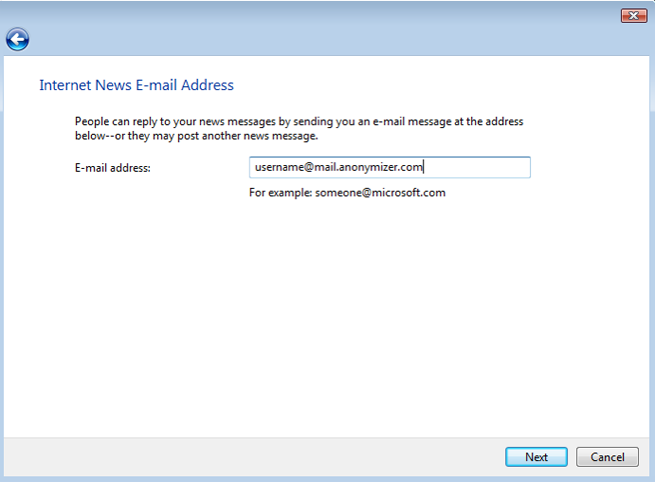Screen dimensions: 655x482
Task: Click the Next button
Action: [536, 457]
